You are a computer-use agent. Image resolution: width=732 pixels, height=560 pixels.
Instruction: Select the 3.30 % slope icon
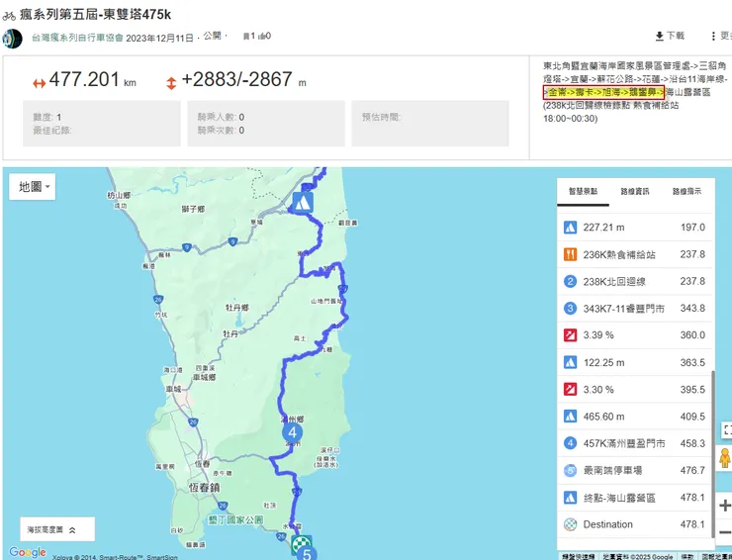click(570, 390)
